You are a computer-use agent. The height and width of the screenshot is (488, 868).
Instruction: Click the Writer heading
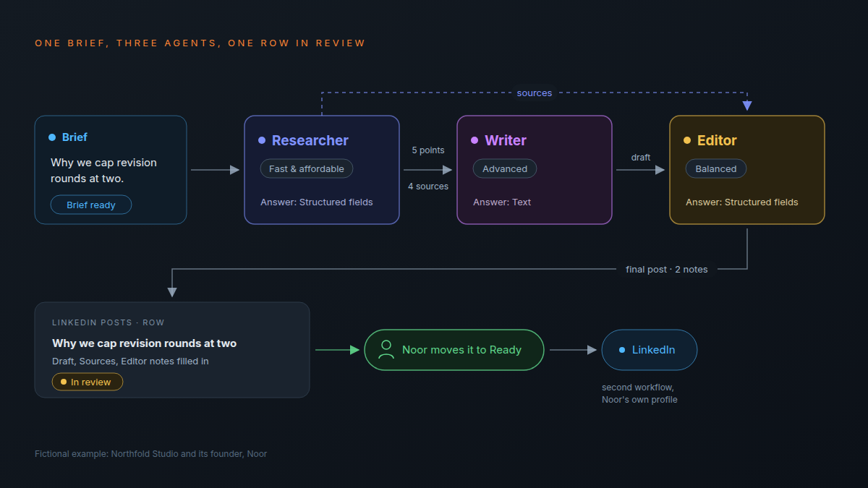point(506,140)
